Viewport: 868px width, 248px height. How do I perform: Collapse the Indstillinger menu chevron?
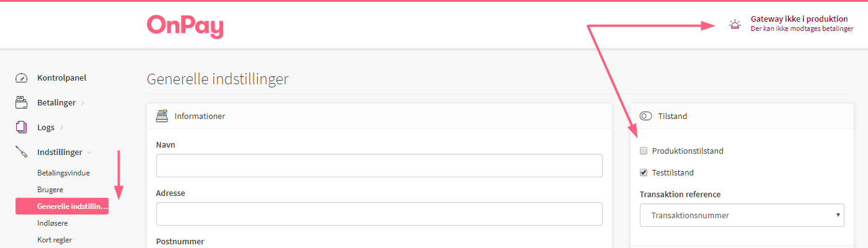[89, 153]
